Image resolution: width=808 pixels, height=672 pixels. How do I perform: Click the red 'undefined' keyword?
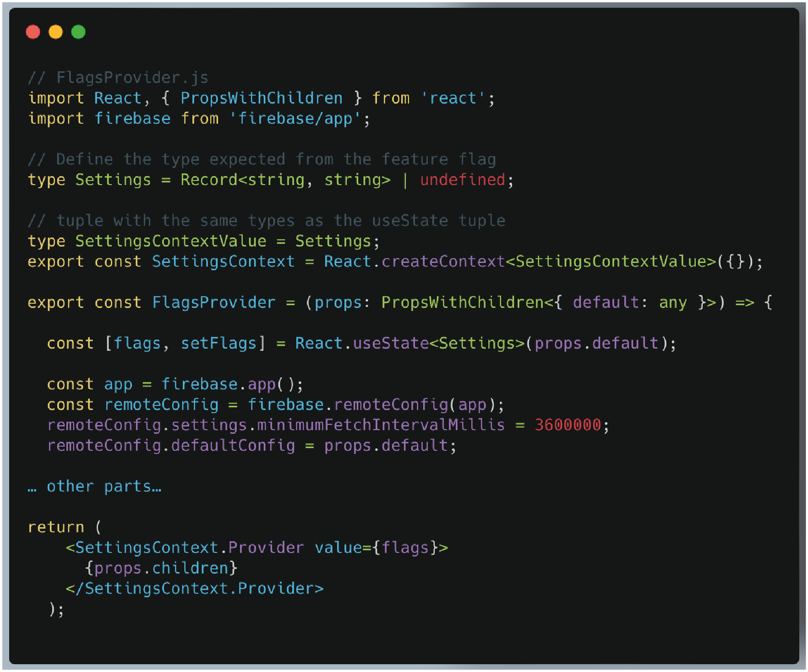pos(463,180)
